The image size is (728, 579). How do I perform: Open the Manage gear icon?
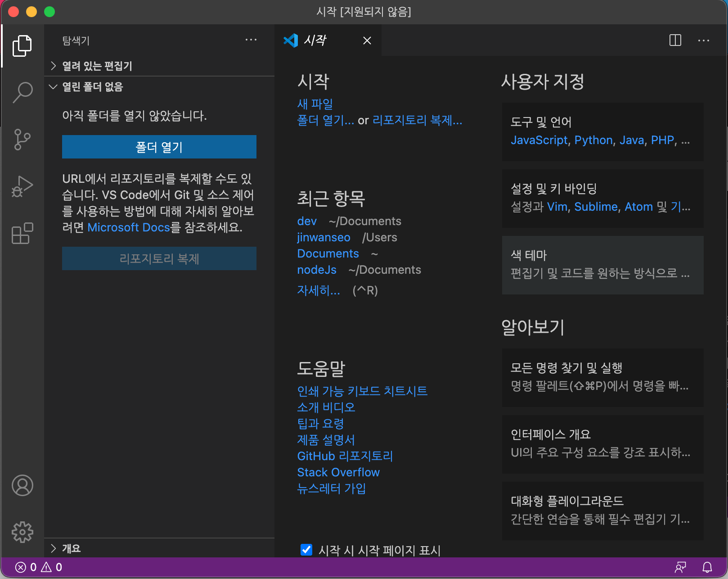click(22, 532)
